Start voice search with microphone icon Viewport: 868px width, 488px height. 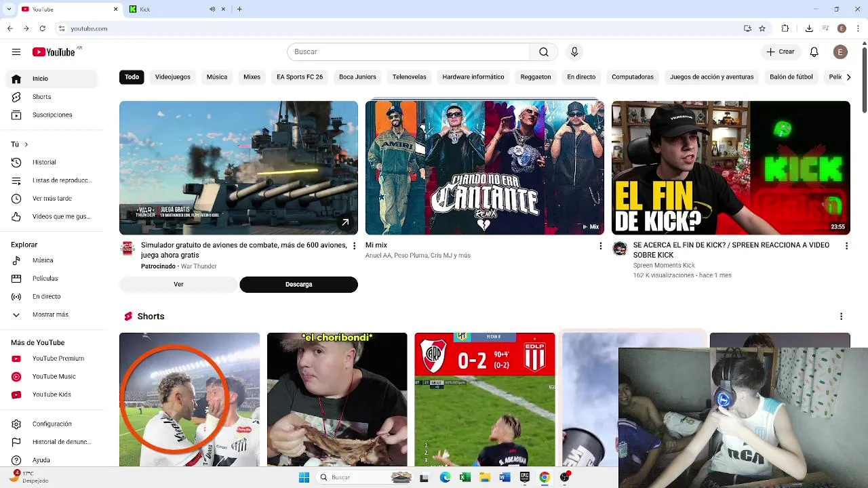(574, 52)
